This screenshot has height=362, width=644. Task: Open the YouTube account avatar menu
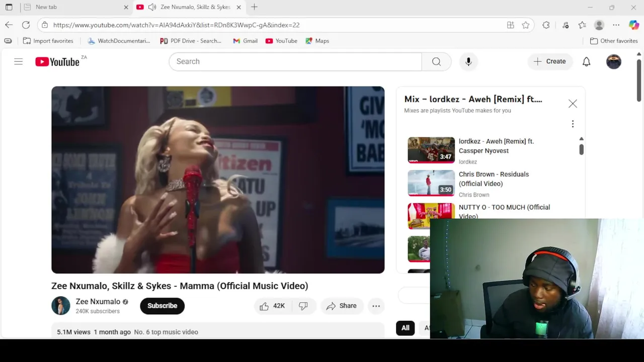coord(614,61)
